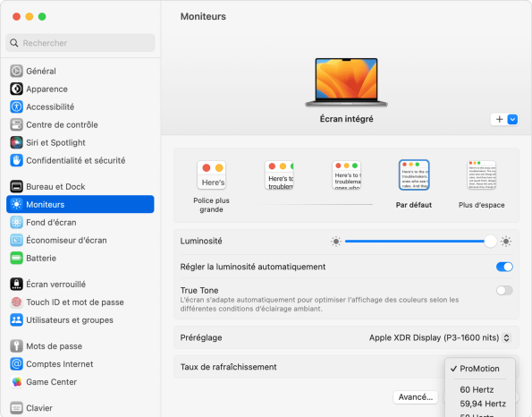Screen dimensions: 532x417
Task: Close the settings window red button
Action: 16,16
